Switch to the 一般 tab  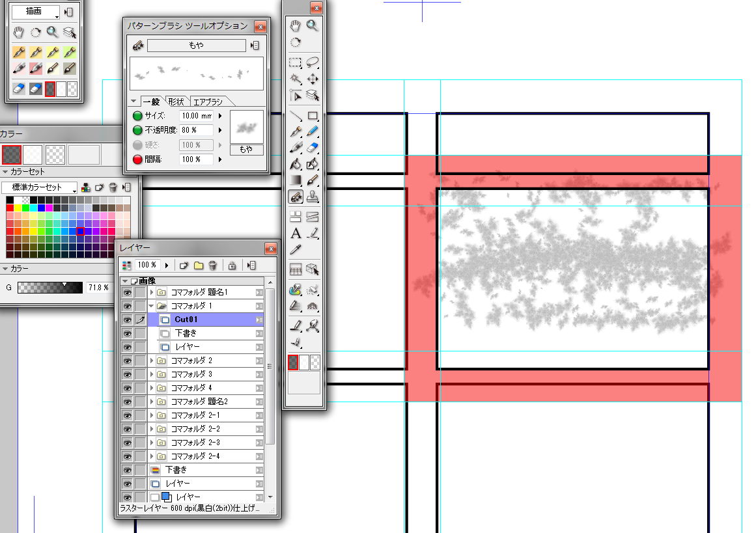152,102
